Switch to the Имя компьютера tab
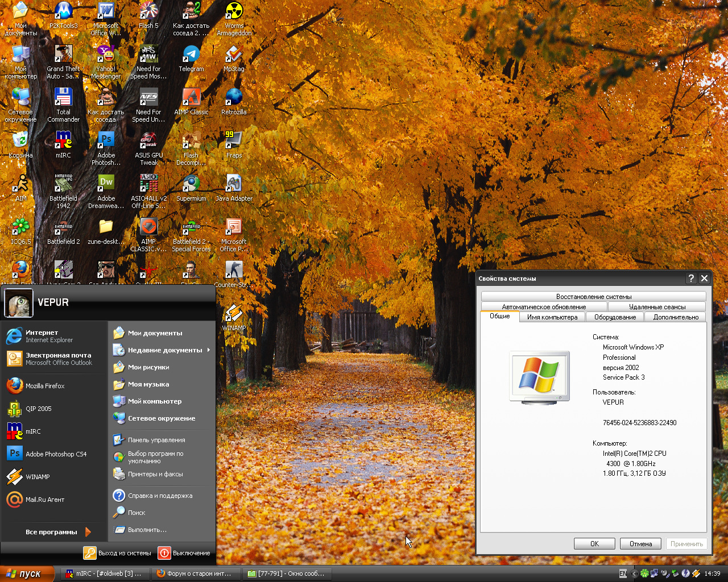Screen dimensions: 728x582 click(x=552, y=317)
